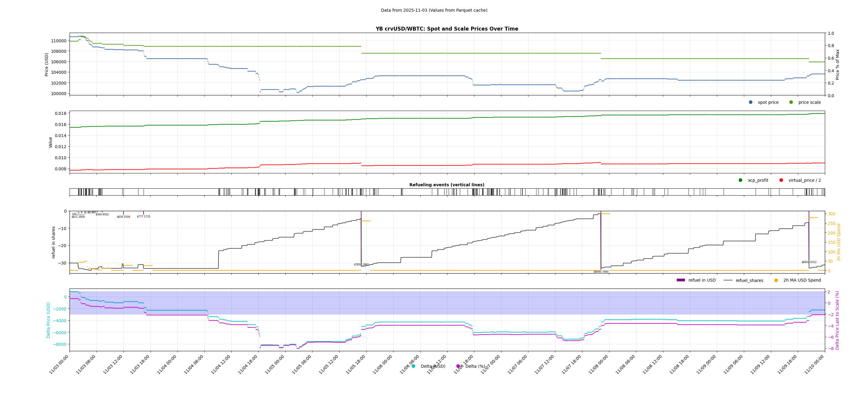Click the orange 2h MA USD Spend legend dot

tap(776, 280)
